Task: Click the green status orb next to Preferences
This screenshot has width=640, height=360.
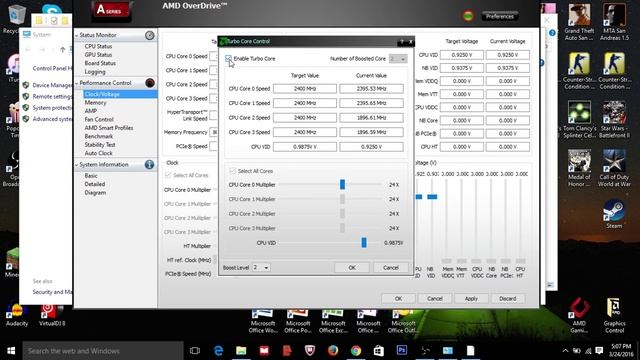Action: [468, 16]
